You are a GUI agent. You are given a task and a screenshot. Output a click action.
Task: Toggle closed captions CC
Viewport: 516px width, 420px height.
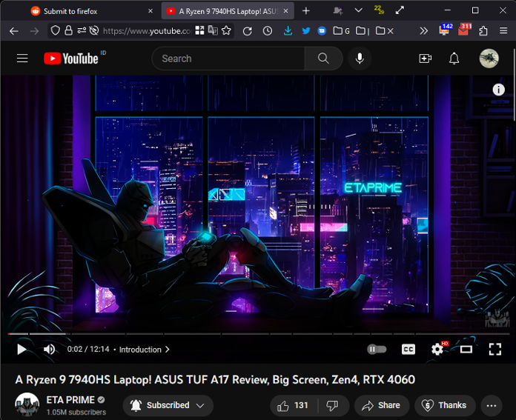[408, 350]
